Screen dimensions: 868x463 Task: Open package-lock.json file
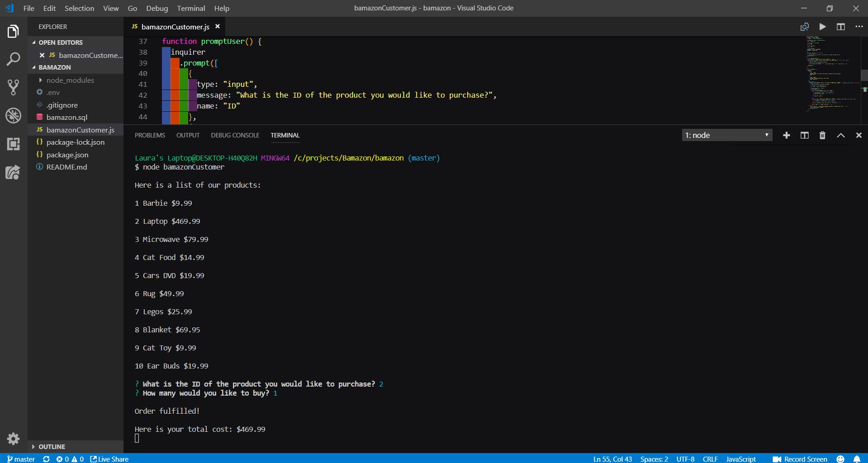point(75,142)
